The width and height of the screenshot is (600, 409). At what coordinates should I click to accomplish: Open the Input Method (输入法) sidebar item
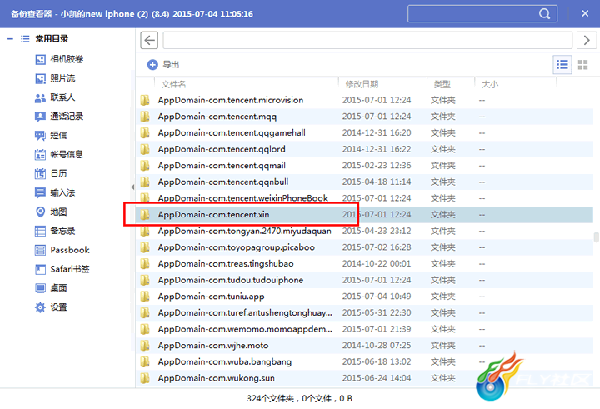(55, 192)
